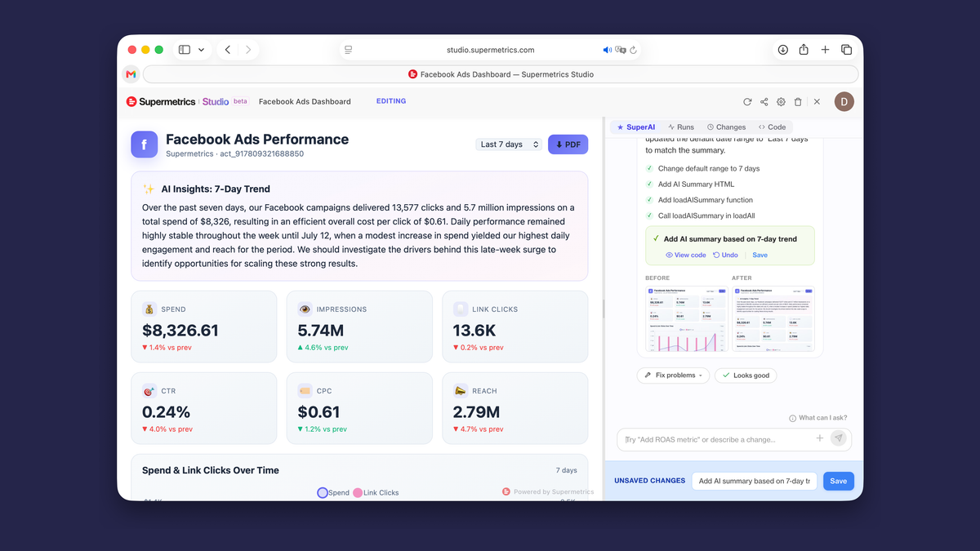Viewport: 980px width, 551px height.
Task: Click the Spend card money bag icon
Action: [149, 309]
